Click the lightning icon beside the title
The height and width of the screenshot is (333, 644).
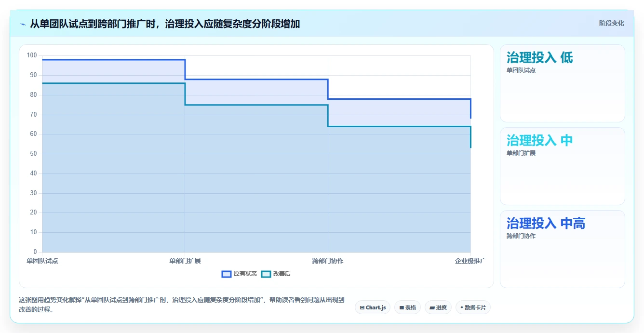[23, 24]
